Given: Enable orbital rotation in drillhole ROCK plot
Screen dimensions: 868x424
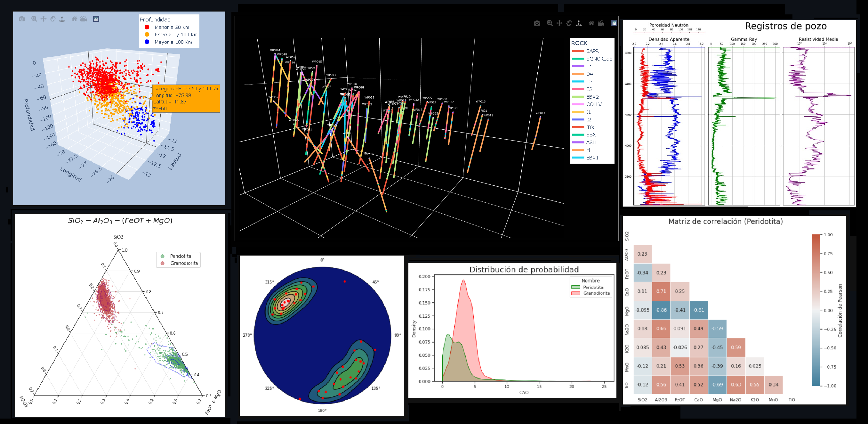Looking at the screenshot, I should (569, 23).
